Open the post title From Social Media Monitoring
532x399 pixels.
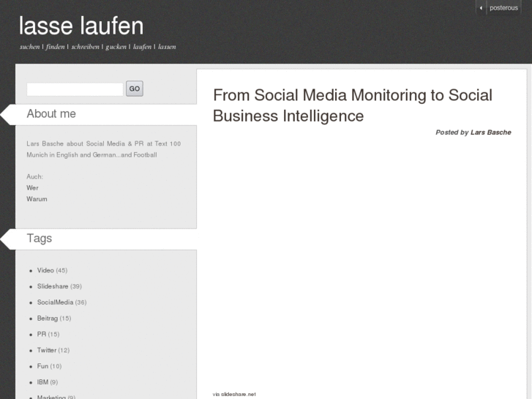click(x=353, y=105)
